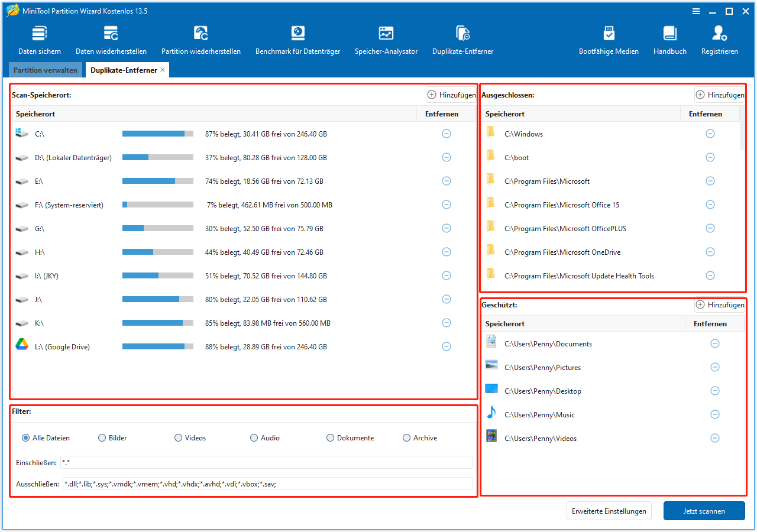Open the Handbuch manual
The width and height of the screenshot is (757, 532).
click(x=669, y=39)
